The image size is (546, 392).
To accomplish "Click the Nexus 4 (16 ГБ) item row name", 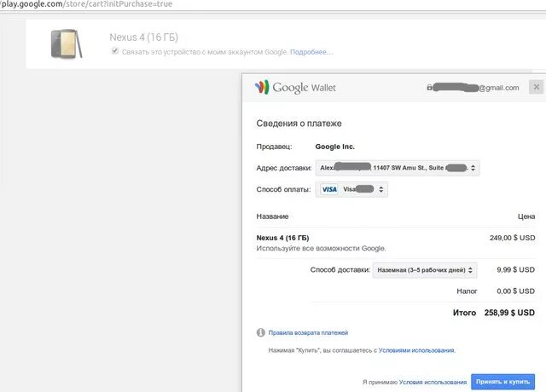I will coord(282,238).
